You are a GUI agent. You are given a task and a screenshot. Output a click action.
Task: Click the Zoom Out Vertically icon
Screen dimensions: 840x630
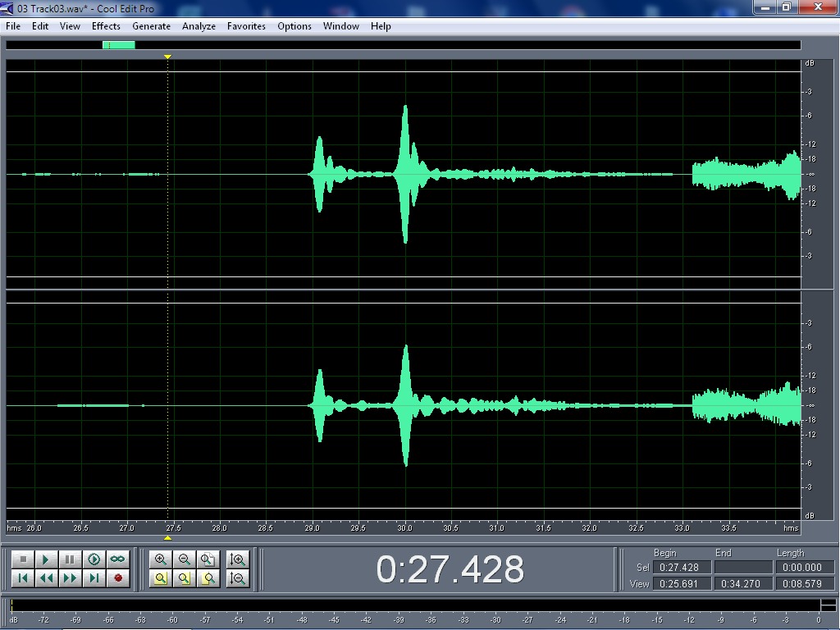(237, 578)
